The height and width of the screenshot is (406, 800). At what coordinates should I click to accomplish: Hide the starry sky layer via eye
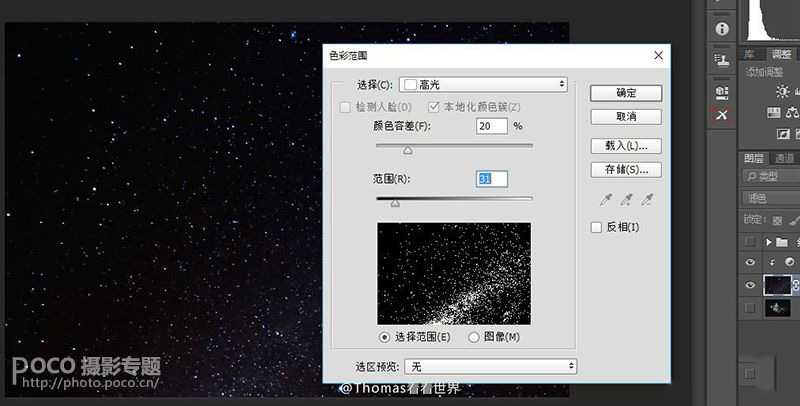pyautogui.click(x=751, y=285)
